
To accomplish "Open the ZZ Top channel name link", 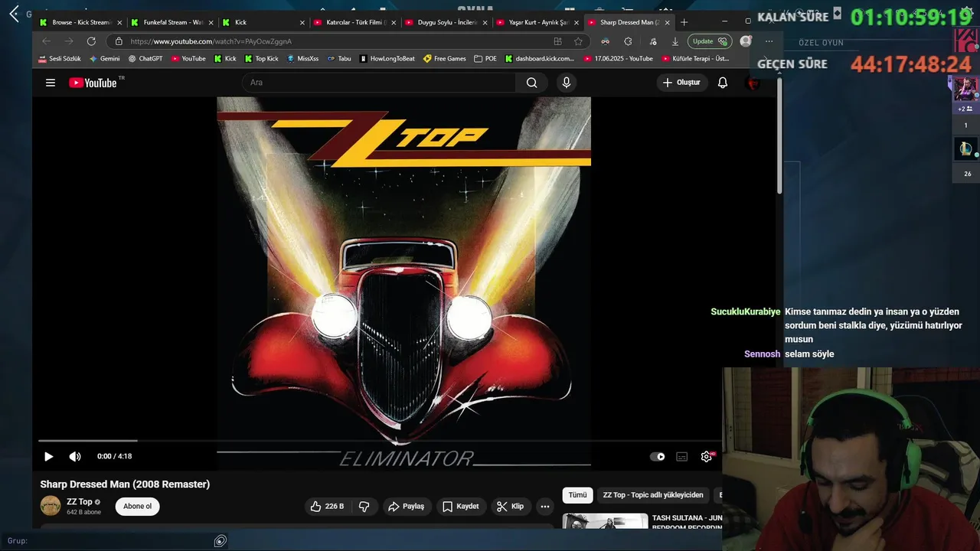I will (80, 502).
